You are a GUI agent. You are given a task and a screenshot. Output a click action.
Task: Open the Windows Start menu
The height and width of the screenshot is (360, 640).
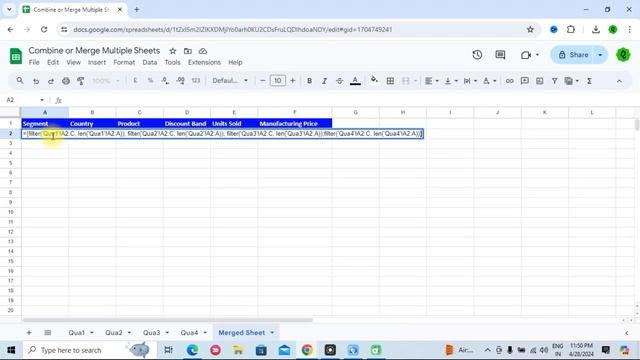click(11, 350)
